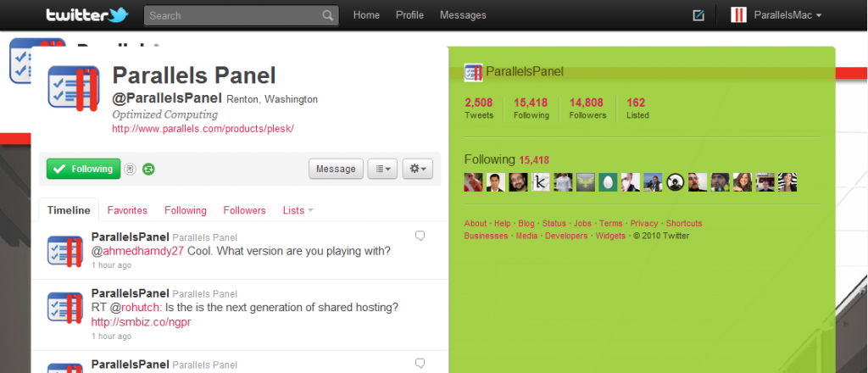Image resolution: width=868 pixels, height=373 pixels.
Task: Open the Developers footer link
Action: (x=566, y=236)
